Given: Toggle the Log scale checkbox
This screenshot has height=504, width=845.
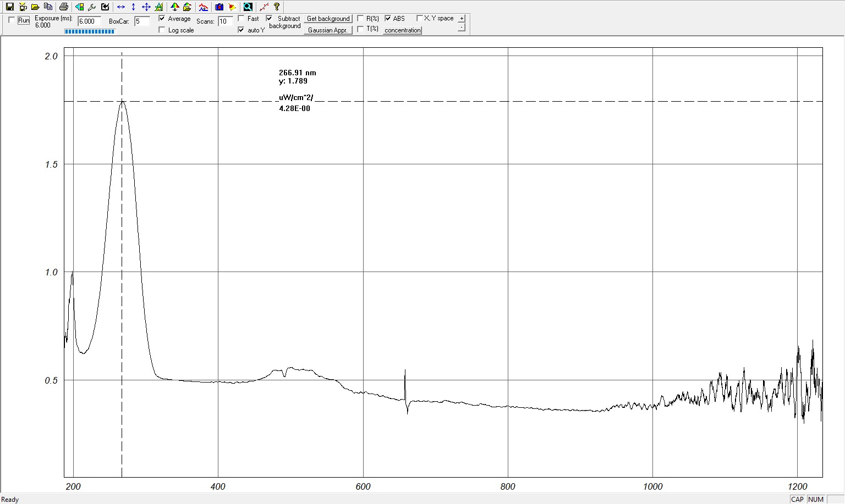Looking at the screenshot, I should coord(162,30).
